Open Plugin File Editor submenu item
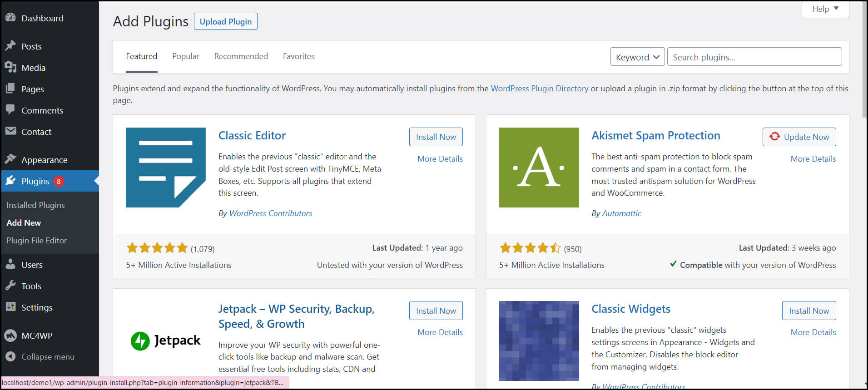 (37, 241)
